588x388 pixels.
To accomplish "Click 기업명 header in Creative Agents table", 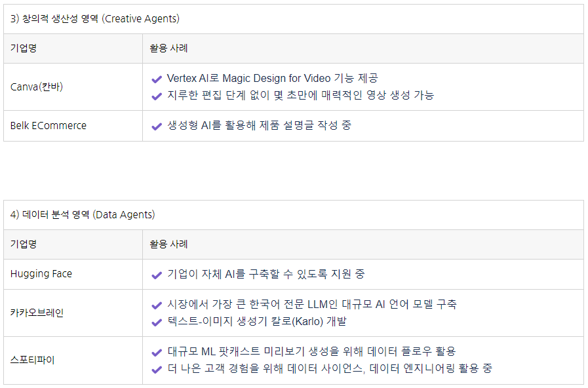I will click(23, 48).
